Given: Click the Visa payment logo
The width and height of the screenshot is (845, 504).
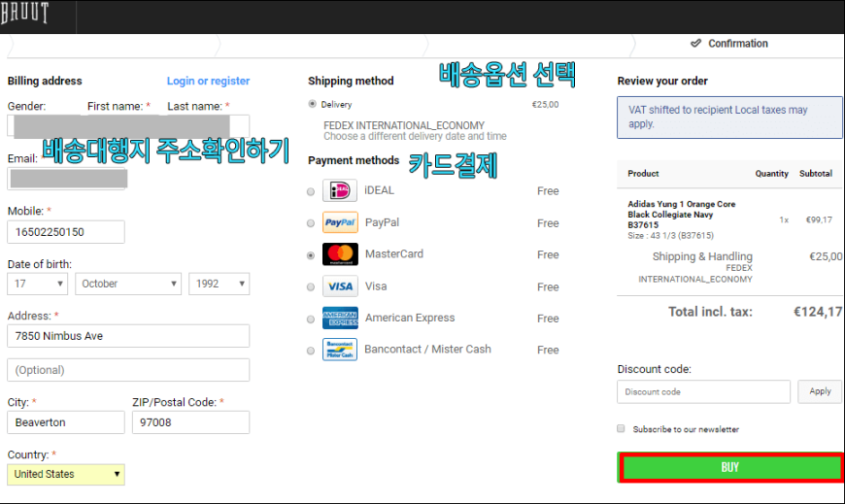Looking at the screenshot, I should point(340,286).
